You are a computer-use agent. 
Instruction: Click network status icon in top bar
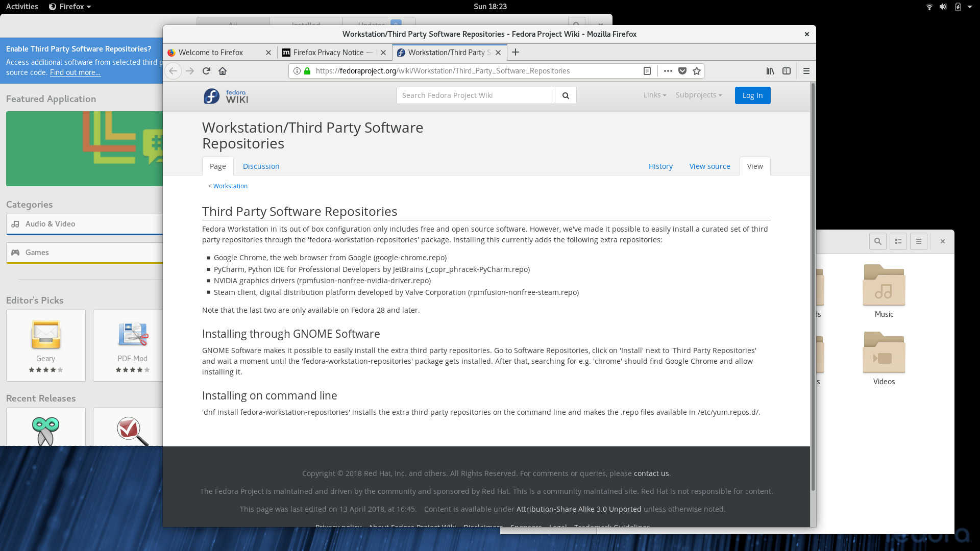(929, 7)
